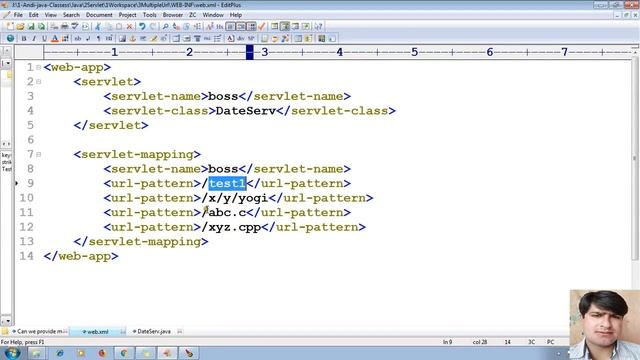Image resolution: width=640 pixels, height=360 pixels.
Task: Undo the last edit with the blue arrow
Action: pos(142,26)
